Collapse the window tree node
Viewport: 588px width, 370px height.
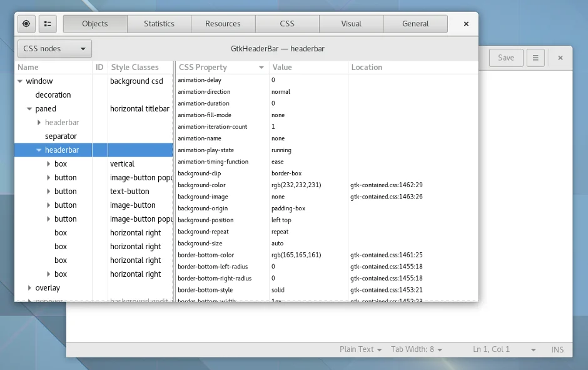pos(20,81)
